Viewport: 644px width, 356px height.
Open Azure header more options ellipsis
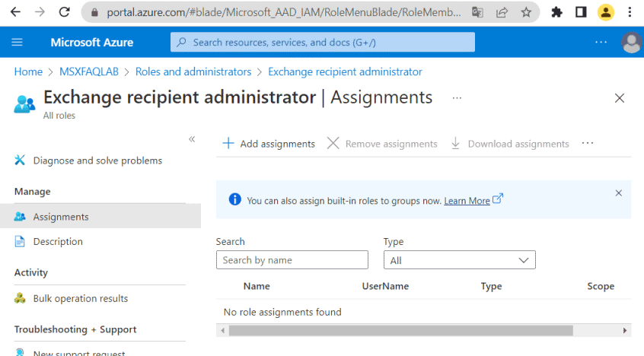pyautogui.click(x=601, y=43)
